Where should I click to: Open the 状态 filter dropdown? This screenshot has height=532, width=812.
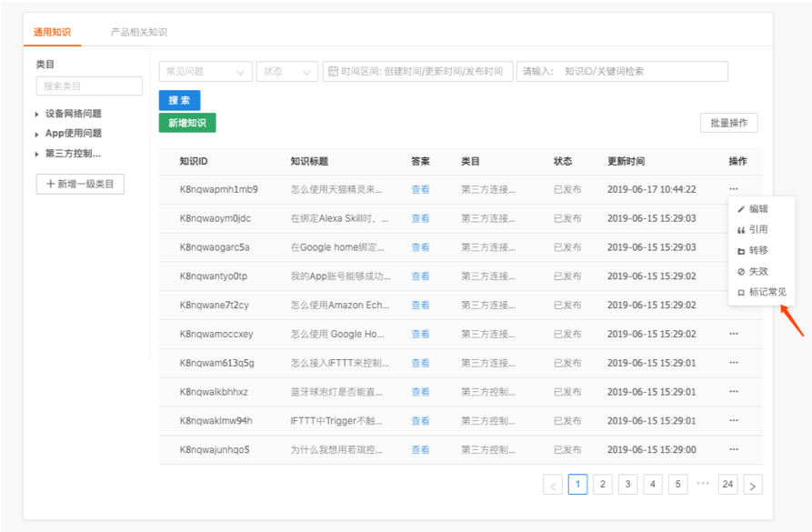[287, 72]
